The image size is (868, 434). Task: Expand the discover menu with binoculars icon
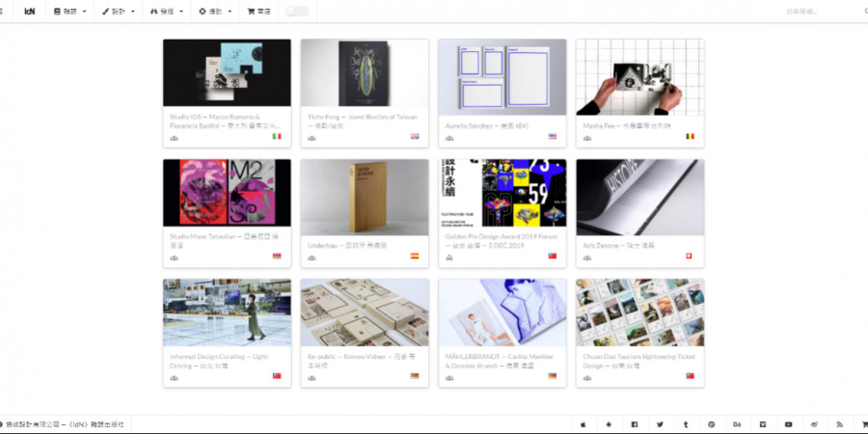point(167,11)
